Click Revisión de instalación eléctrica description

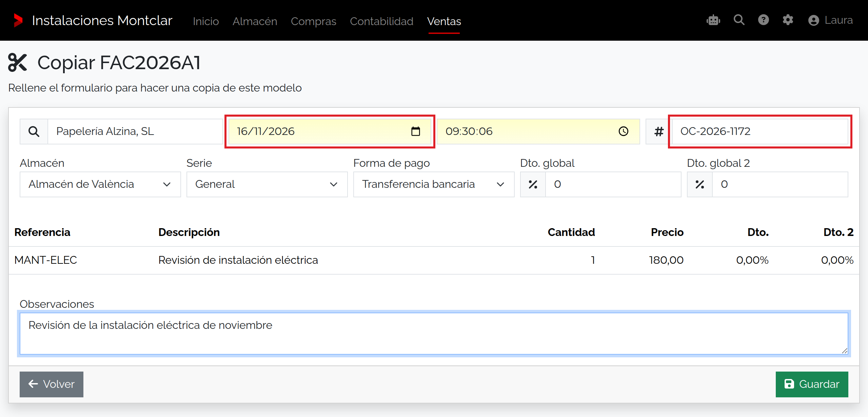point(238,260)
